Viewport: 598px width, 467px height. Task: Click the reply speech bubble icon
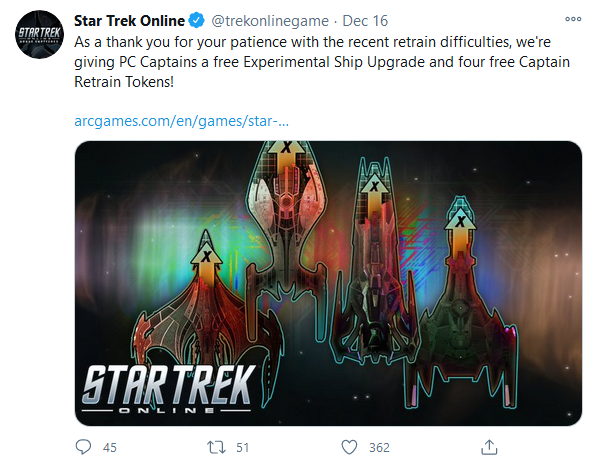[x=83, y=447]
